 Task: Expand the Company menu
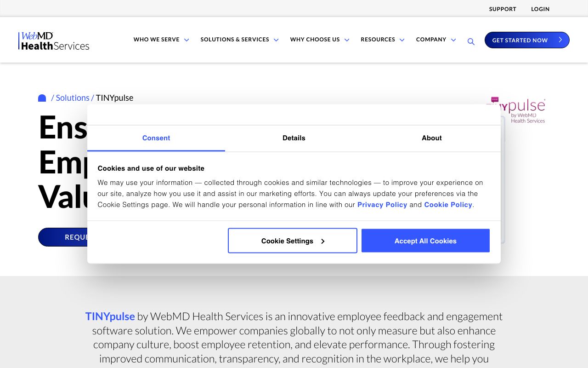click(x=436, y=40)
